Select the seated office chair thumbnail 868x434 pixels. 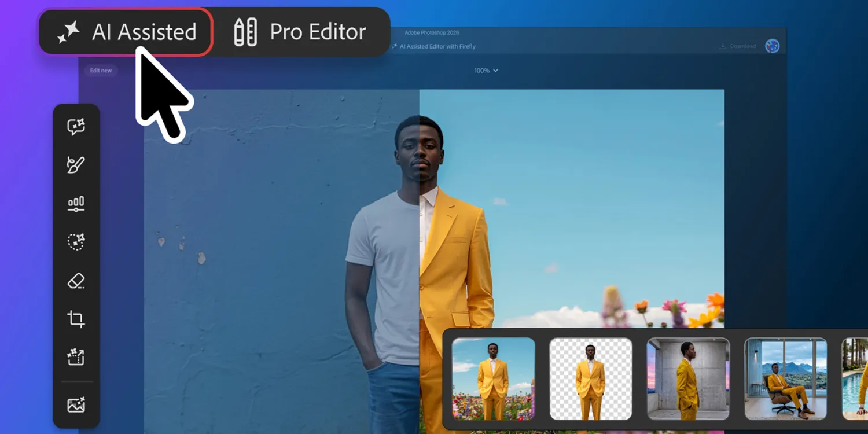[x=785, y=379]
